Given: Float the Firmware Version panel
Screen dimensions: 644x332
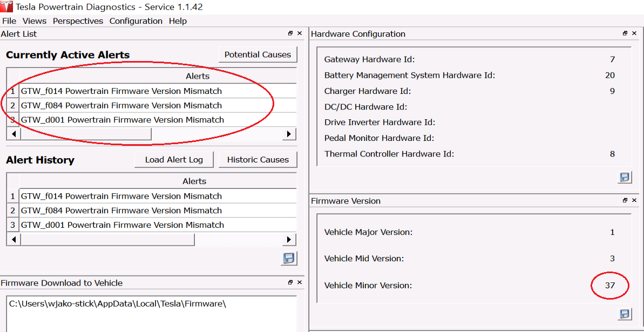Looking at the screenshot, I should pos(625,200).
